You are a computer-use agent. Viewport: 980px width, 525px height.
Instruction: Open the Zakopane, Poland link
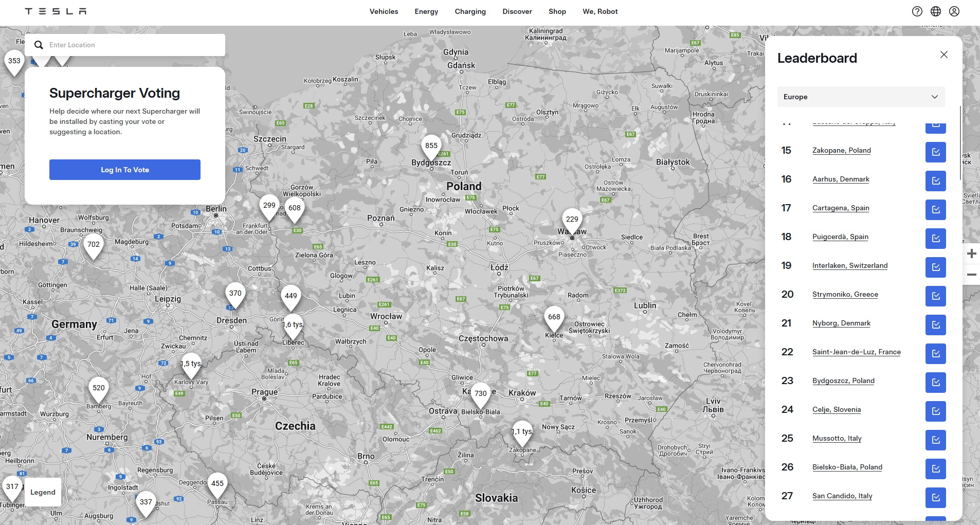point(842,150)
